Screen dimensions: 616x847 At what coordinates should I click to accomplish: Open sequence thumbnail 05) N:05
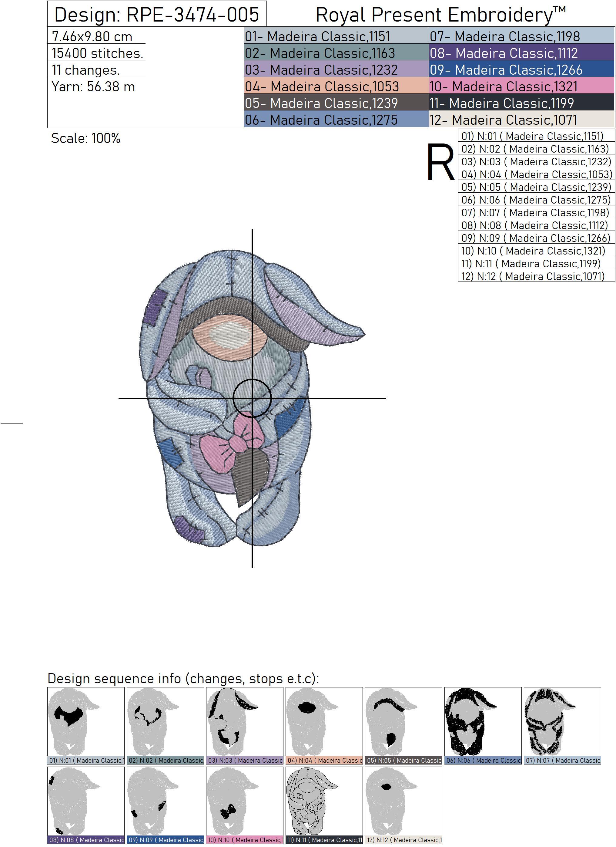[404, 725]
